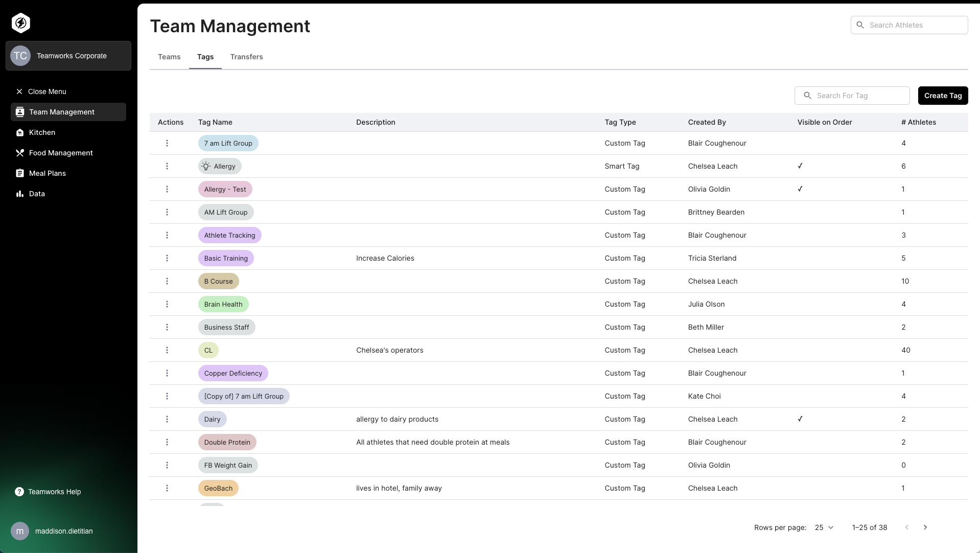The width and height of the screenshot is (980, 553).
Task: Open Meal Plans from the sidebar
Action: [x=47, y=173]
